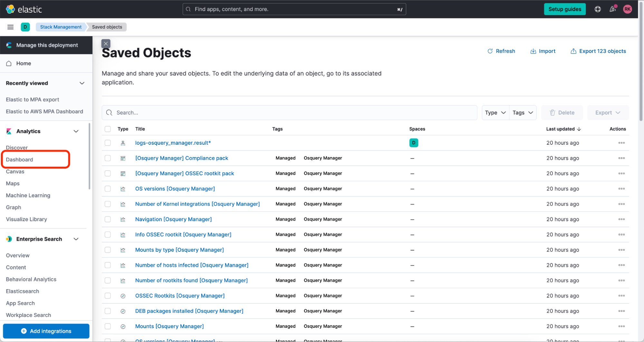Click the Setup guides button
Image resolution: width=644 pixels, height=342 pixels.
tap(565, 9)
